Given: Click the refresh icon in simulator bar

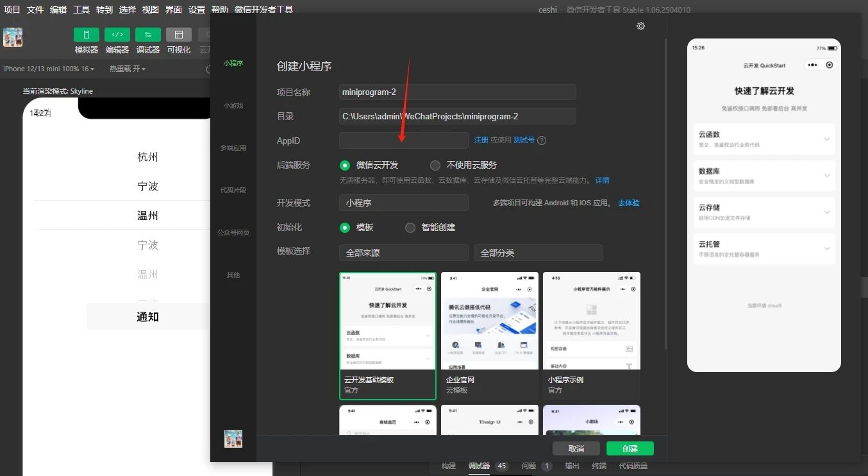Looking at the screenshot, I should pyautogui.click(x=208, y=69).
